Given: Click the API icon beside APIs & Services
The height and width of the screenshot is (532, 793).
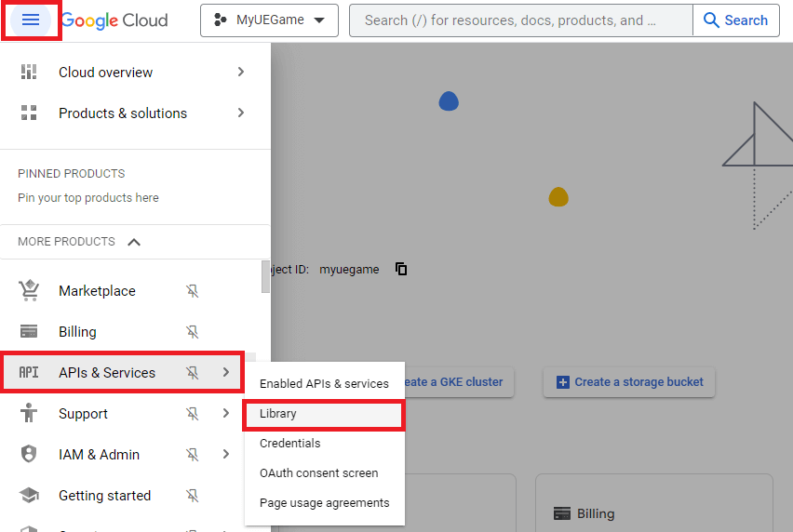Looking at the screenshot, I should [x=29, y=372].
